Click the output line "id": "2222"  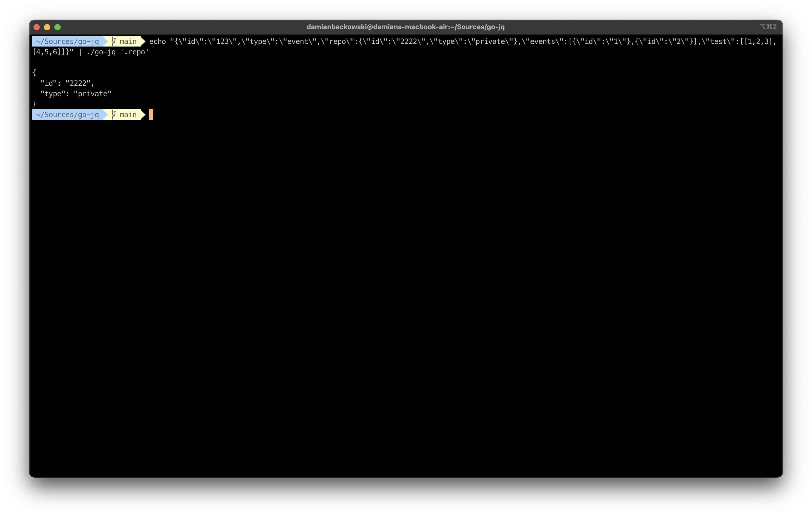point(67,83)
